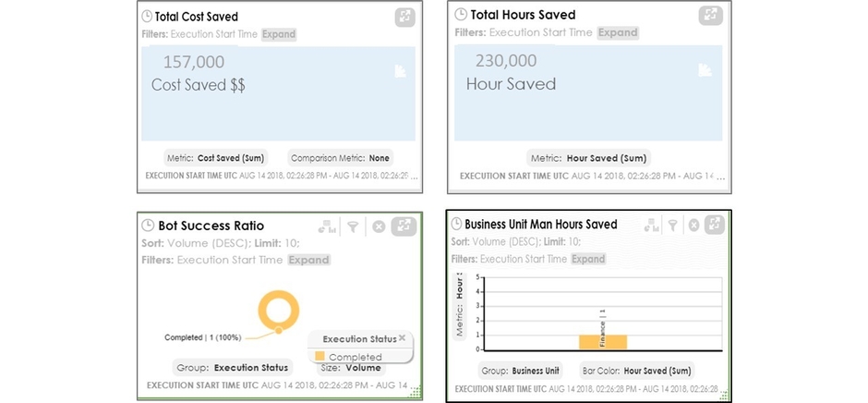Click the Completed legend color swatch

point(319,357)
